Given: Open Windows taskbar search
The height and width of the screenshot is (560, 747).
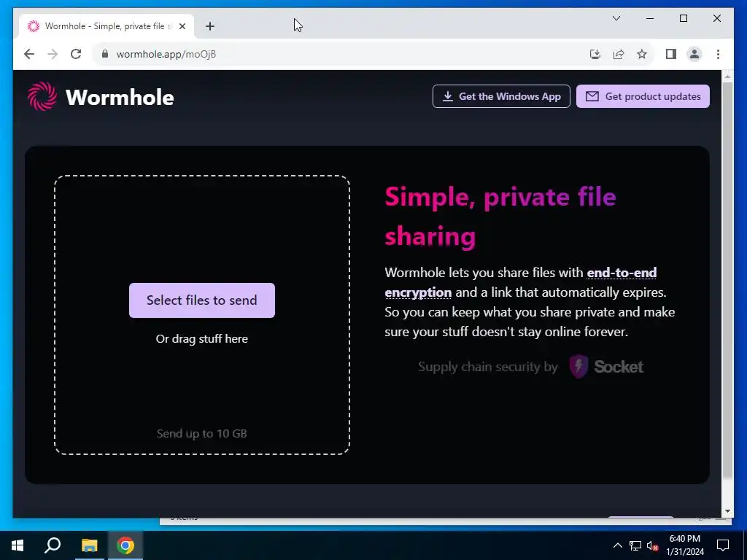Looking at the screenshot, I should point(53,545).
